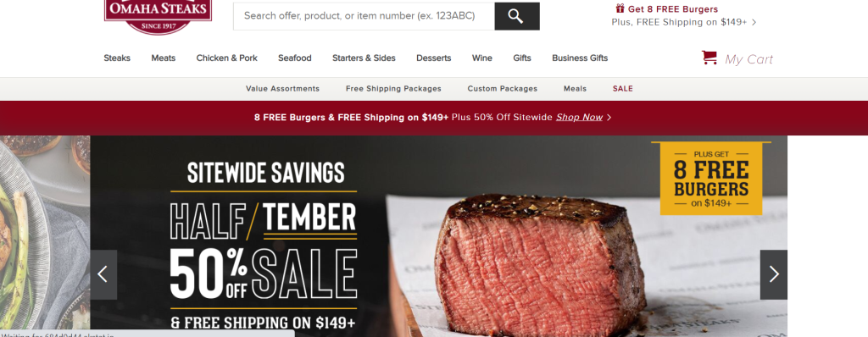
Task: Open the Wine category
Action: tap(481, 58)
